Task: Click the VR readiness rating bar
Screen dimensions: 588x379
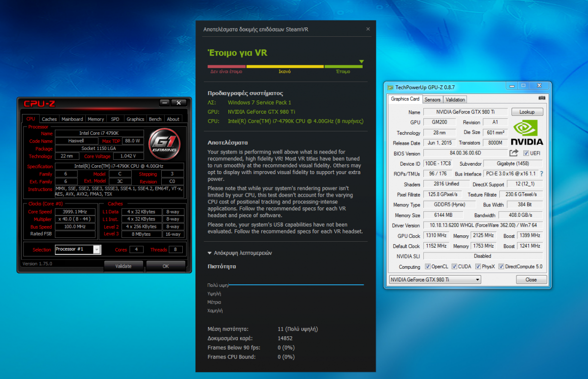Action: coord(285,66)
